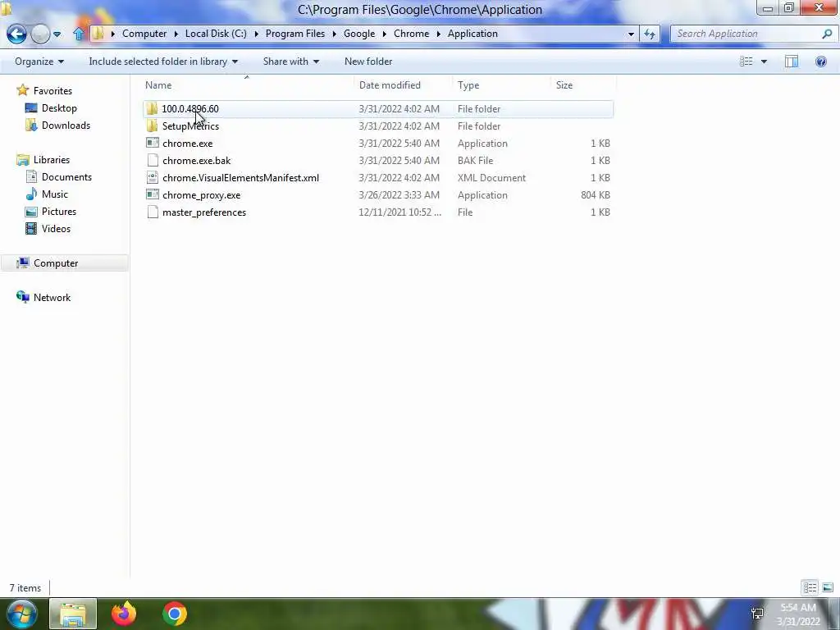Open the Share with menu

pos(291,62)
